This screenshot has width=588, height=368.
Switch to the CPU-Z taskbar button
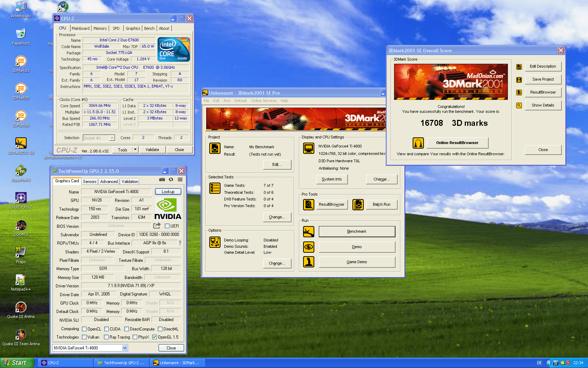coord(65,363)
